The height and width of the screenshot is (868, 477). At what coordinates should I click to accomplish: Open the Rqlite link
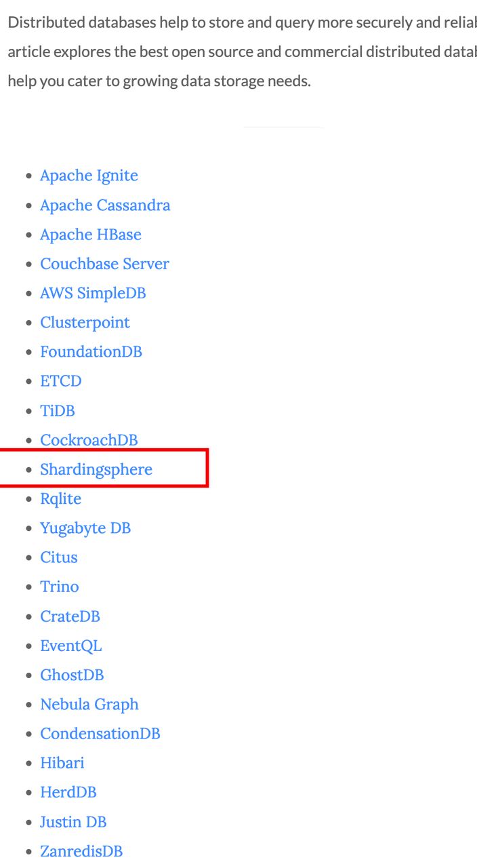point(60,498)
